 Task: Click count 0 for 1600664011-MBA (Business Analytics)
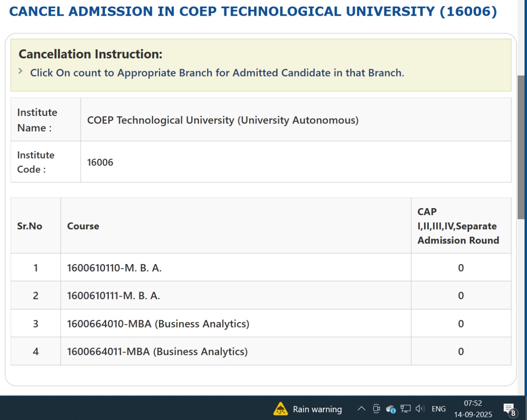point(461,352)
